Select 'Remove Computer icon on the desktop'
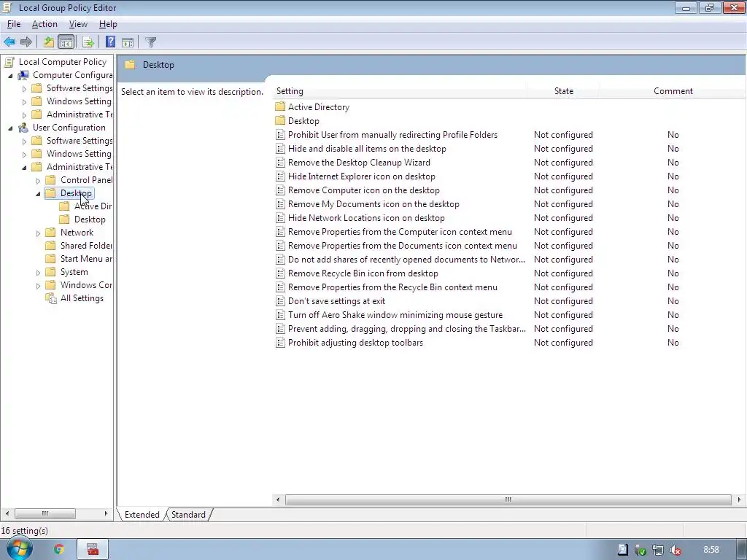Screen dimensions: 747x560 pyautogui.click(x=363, y=190)
